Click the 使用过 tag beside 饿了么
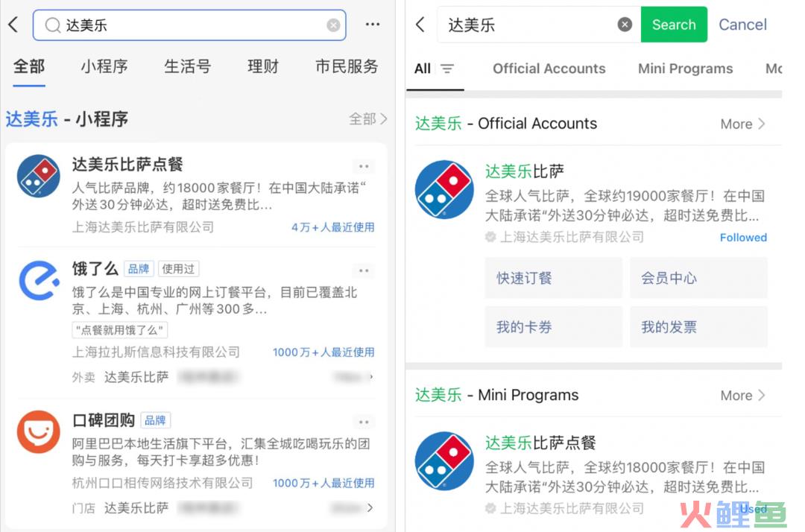805x532 pixels. pos(178,269)
